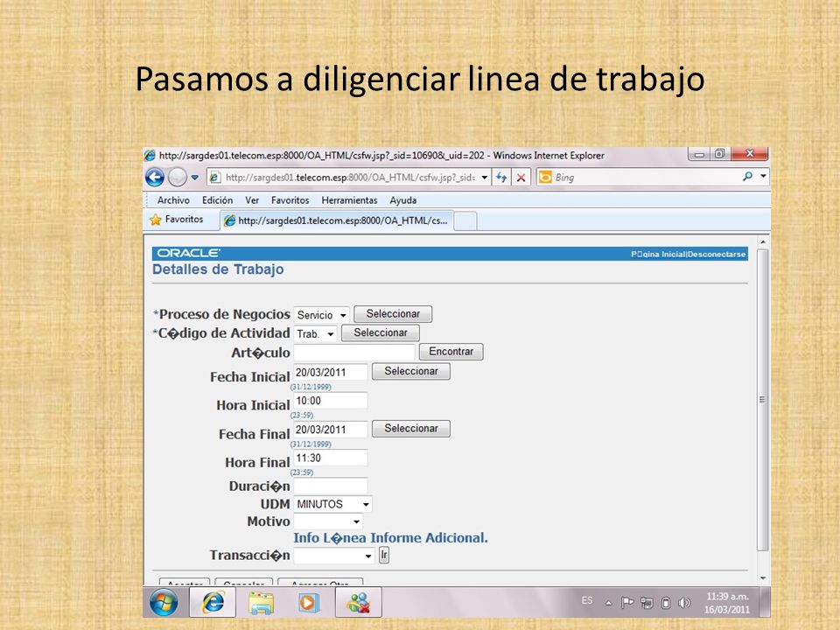840x630 pixels.
Task: Open the Ver menu
Action: pyautogui.click(x=252, y=199)
